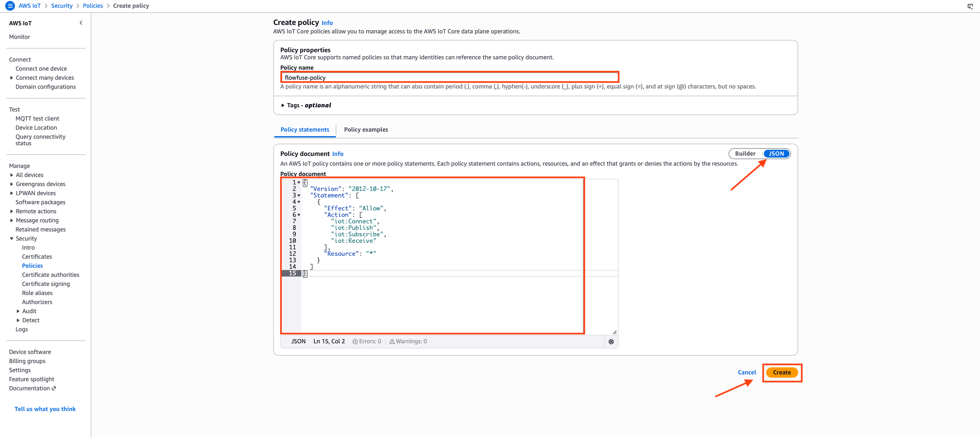The height and width of the screenshot is (437, 980).
Task: Open the AWS services hamburger menu
Action: tap(10, 6)
